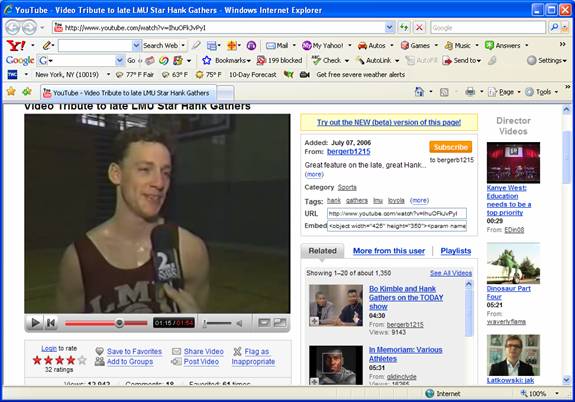The image size is (575, 402).
Task: Refresh the page using the green arrows icon
Action: click(404, 27)
